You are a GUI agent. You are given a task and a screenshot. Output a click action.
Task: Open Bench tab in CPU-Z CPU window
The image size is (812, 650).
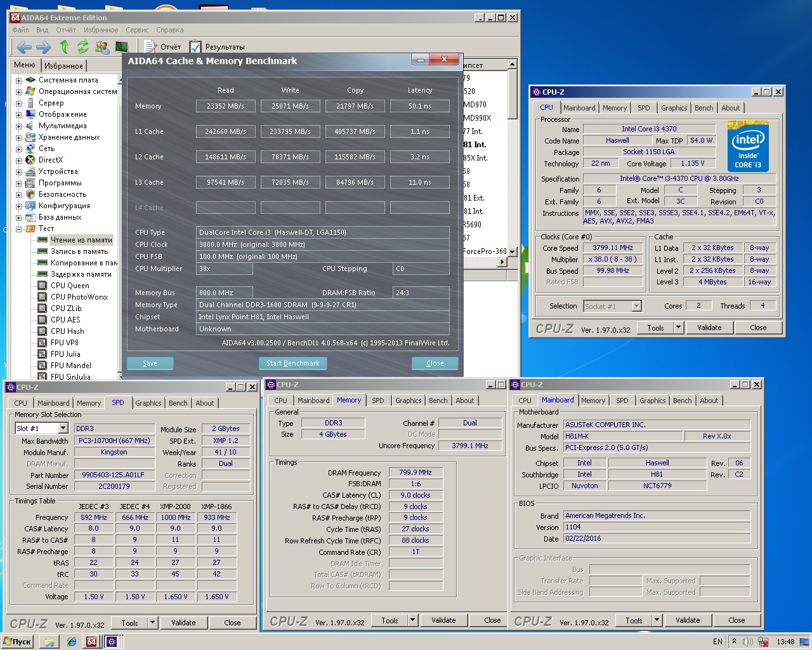point(704,108)
